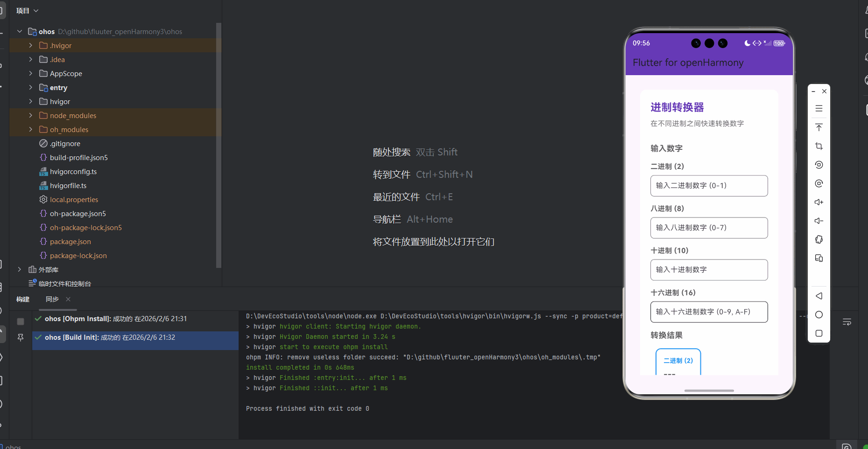Click the emulator home gesture bar
868x449 pixels.
(709, 390)
